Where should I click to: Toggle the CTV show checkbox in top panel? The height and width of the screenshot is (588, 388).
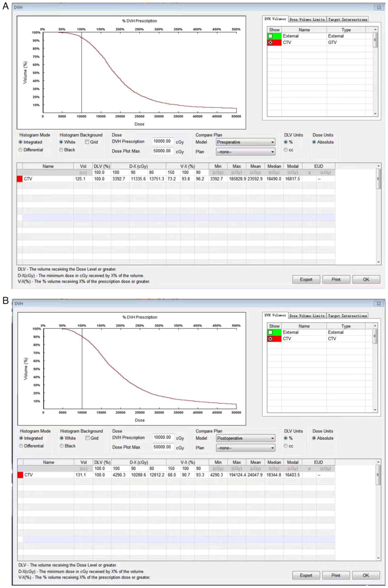270,43
